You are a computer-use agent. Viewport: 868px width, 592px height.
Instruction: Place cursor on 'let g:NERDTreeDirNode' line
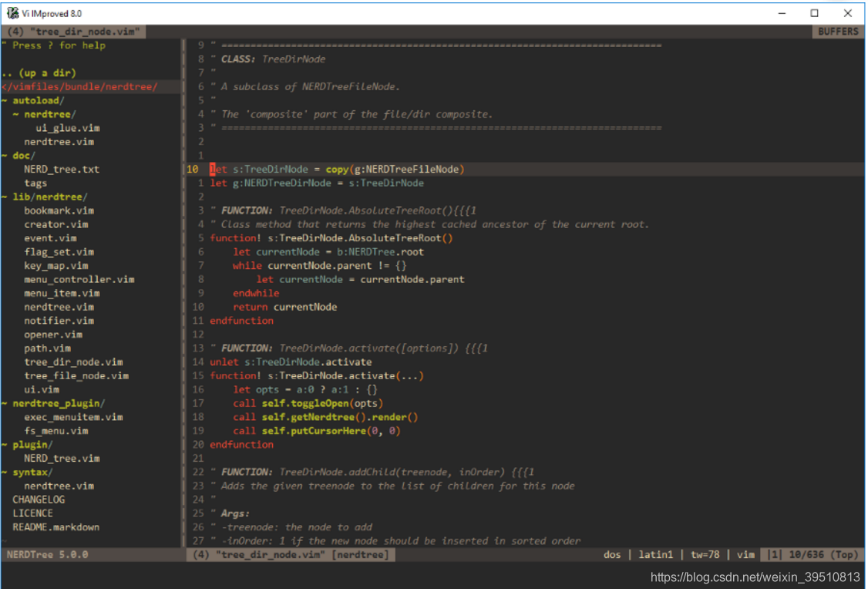click(x=317, y=183)
